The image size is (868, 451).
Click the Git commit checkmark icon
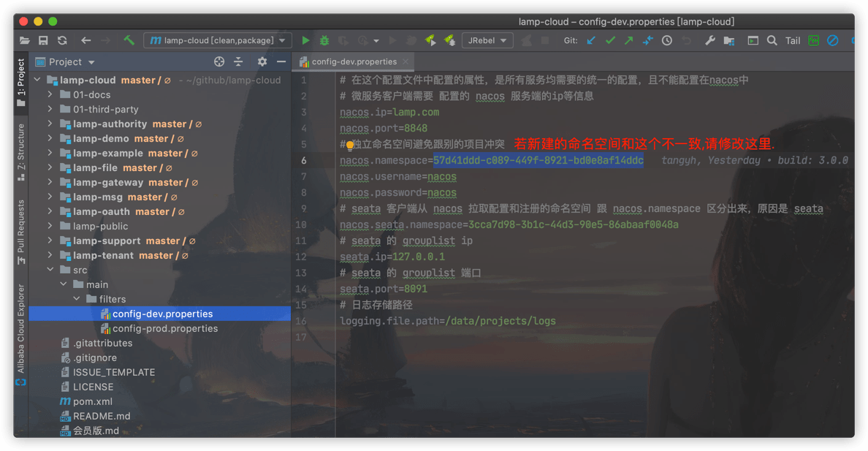coord(610,41)
